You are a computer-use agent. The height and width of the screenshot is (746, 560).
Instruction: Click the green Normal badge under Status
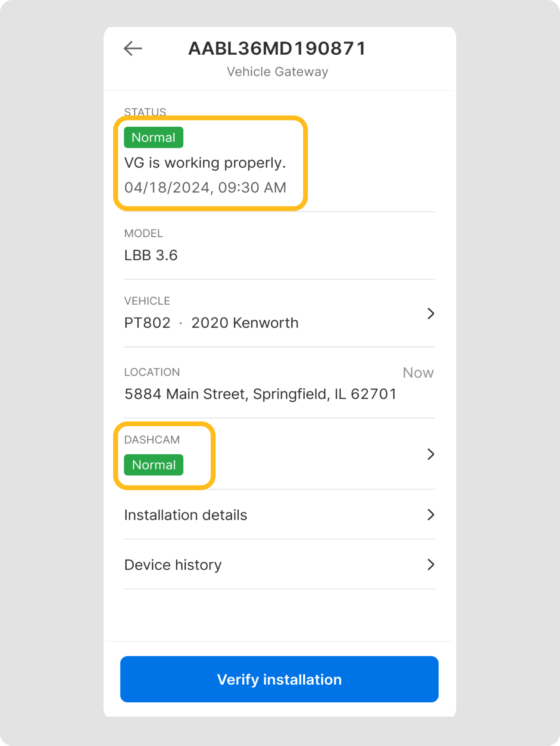coord(153,138)
